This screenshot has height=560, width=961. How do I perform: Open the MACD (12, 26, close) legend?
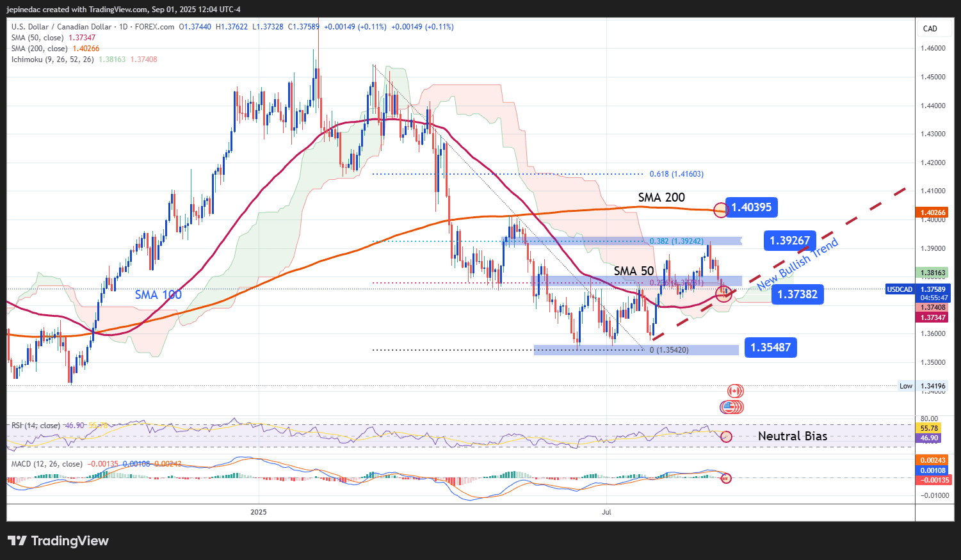coord(47,464)
